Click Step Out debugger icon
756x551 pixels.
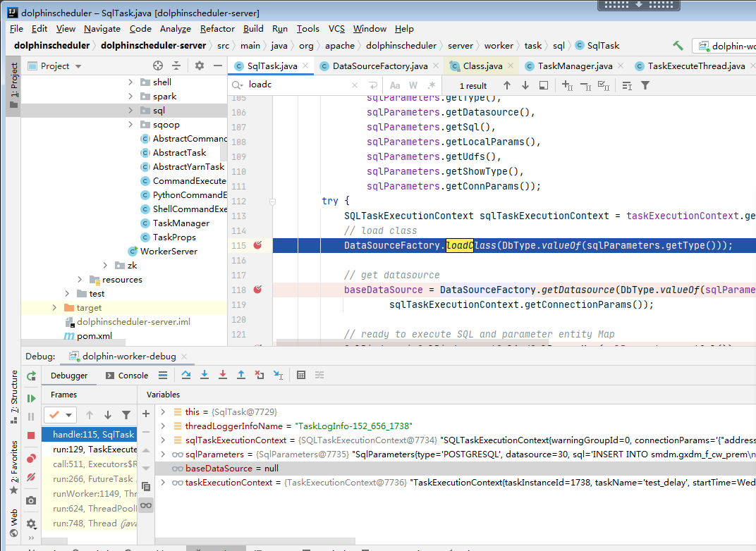click(x=241, y=375)
